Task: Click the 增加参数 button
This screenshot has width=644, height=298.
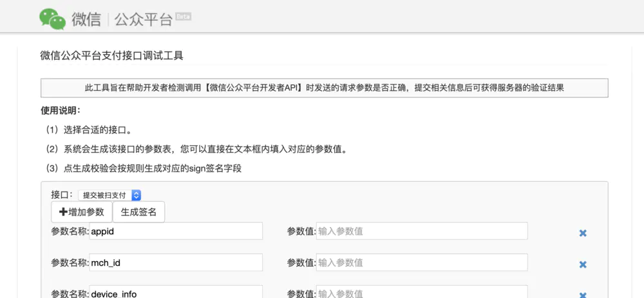Action: (x=82, y=212)
